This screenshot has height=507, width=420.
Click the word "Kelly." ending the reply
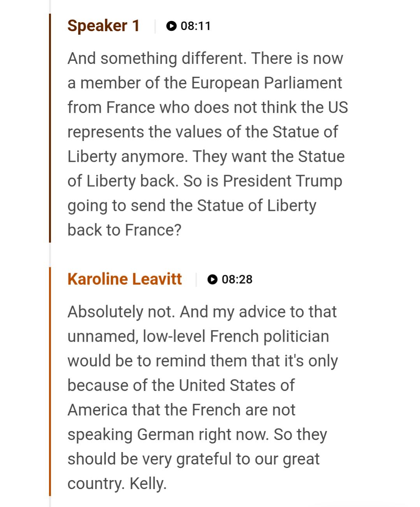(x=148, y=484)
